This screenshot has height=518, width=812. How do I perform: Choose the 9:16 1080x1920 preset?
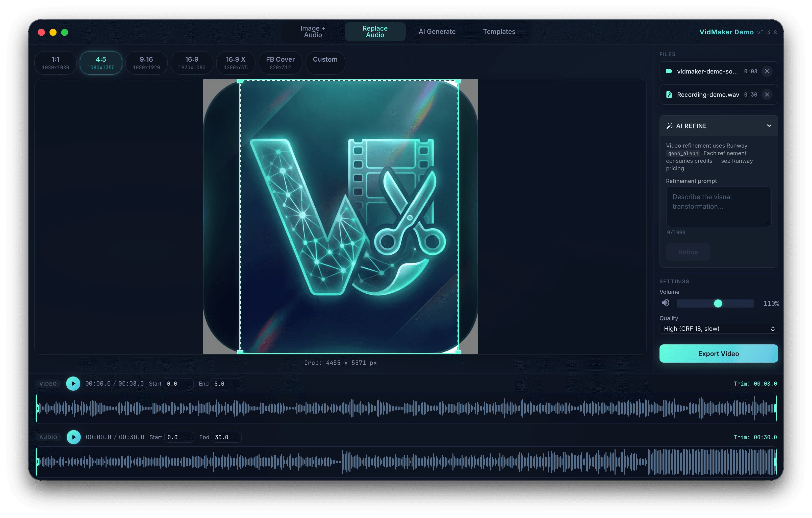146,63
